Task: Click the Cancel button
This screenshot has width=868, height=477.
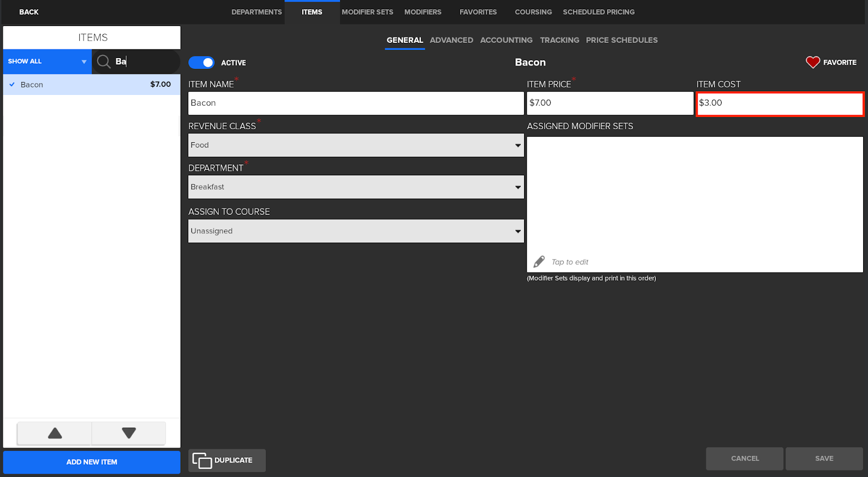Action: pos(744,459)
